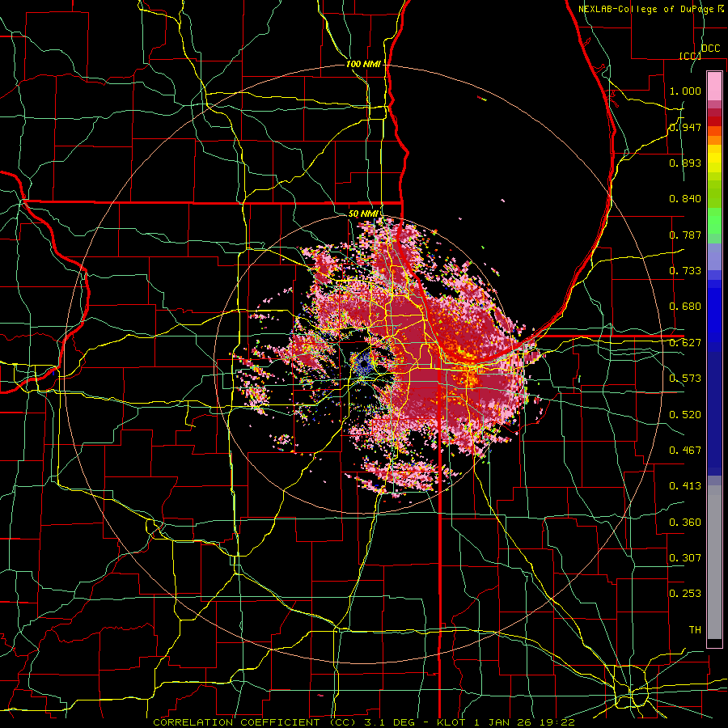Click the 0.467 legend value
This screenshot has height=728, width=728.
click(685, 451)
